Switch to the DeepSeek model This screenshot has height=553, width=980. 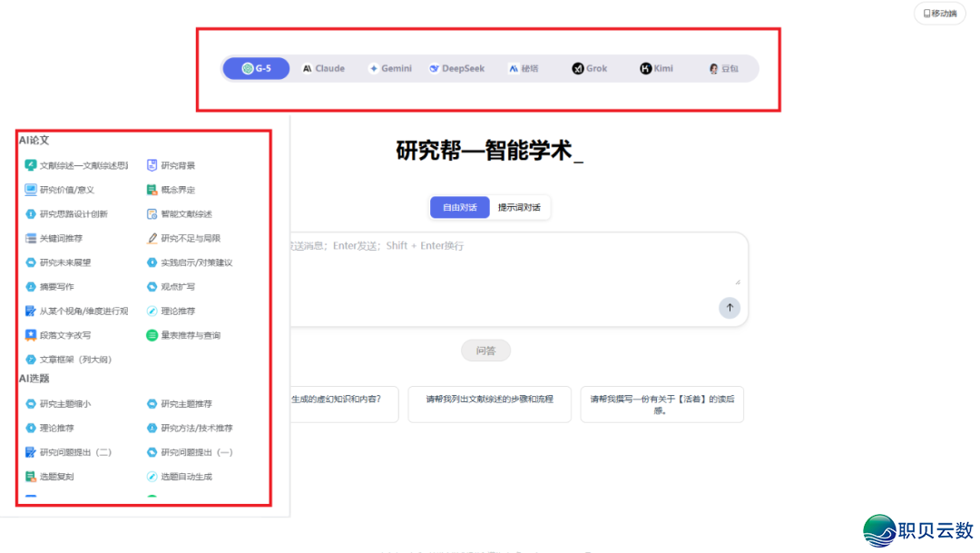(457, 68)
